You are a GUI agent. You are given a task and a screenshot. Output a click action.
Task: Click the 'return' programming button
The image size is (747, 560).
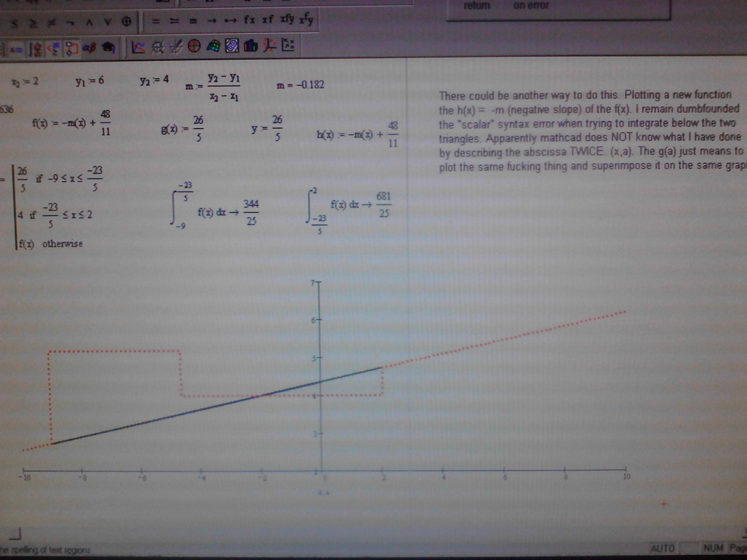point(477,5)
